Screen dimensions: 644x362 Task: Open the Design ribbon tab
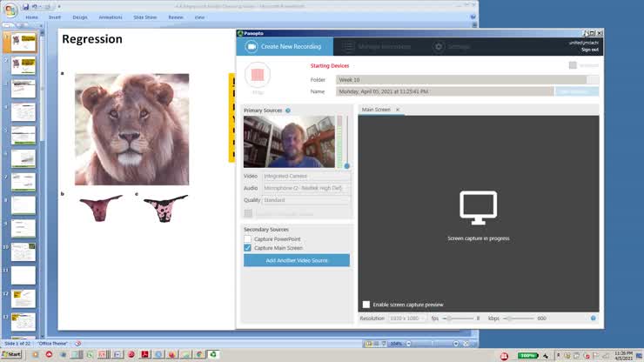(x=80, y=17)
